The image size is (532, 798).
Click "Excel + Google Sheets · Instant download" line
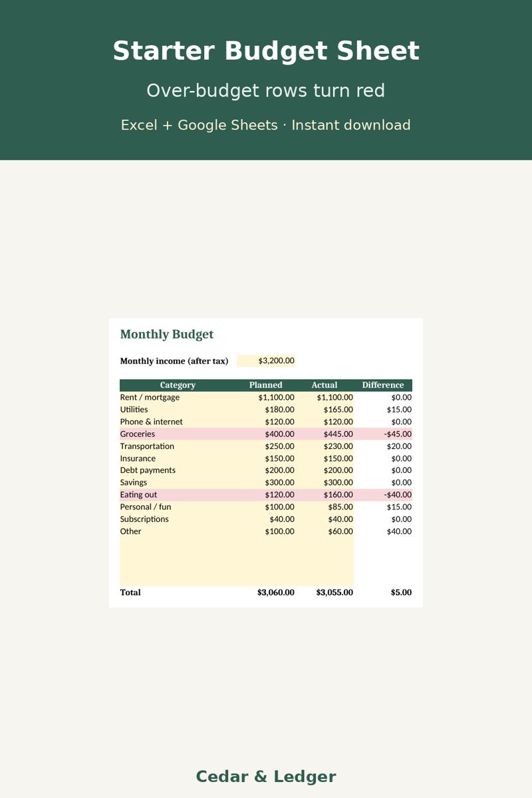point(266,125)
